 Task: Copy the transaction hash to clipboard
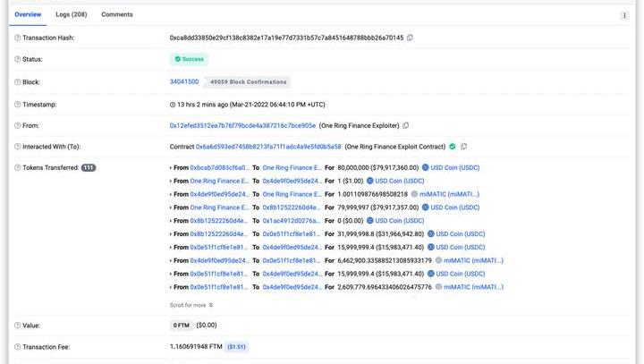tap(410, 38)
